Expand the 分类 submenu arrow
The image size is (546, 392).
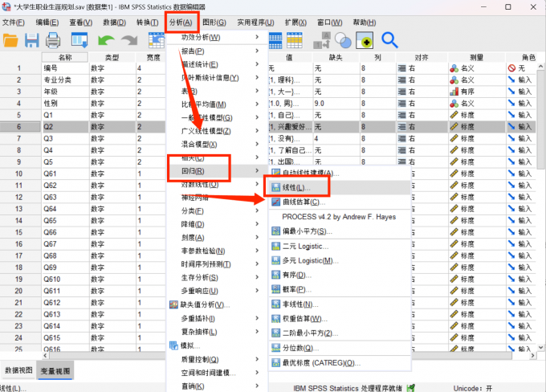click(257, 210)
